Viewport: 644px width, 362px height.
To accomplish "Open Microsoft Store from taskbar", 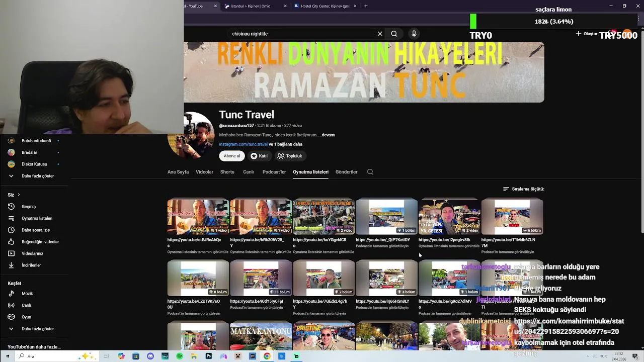I will point(135,356).
